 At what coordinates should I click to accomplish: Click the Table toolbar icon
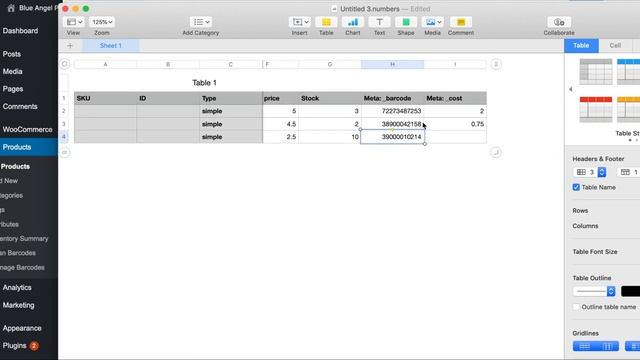click(326, 22)
